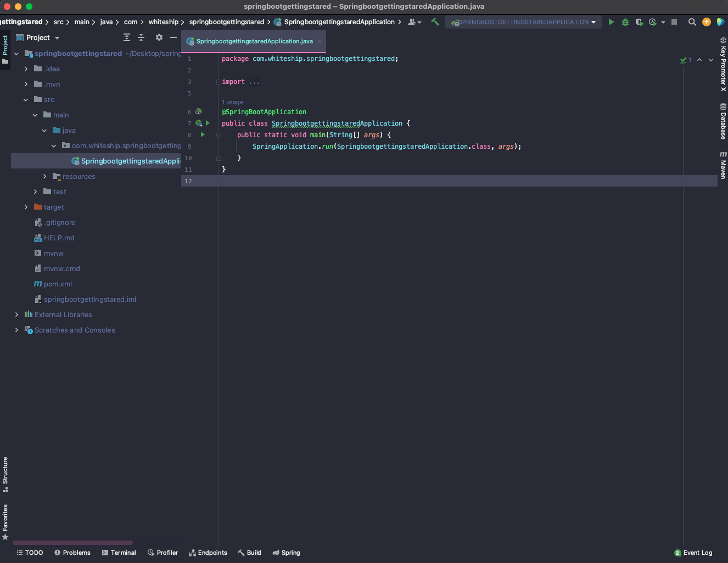
Task: Go to previous highlighted error arrow
Action: [x=699, y=60]
